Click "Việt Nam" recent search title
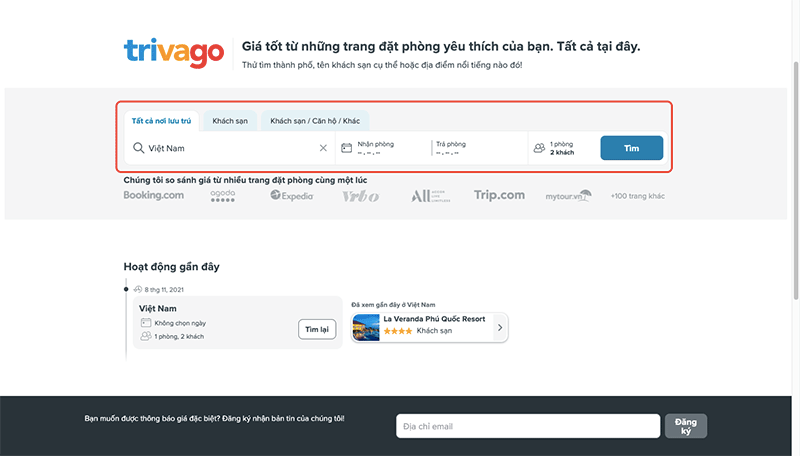Screen dimensions: 800x456 point(158,309)
